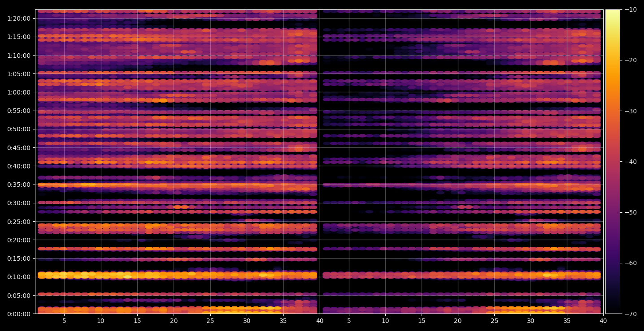Select x-axis label 15 of left heatmap
This screenshot has height=331, width=644.
[137, 321]
